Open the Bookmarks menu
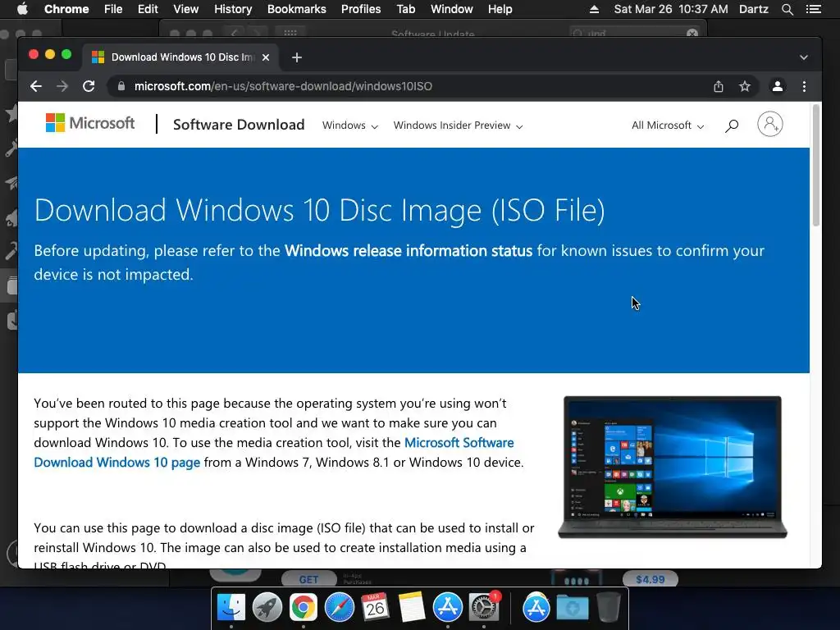This screenshot has width=840, height=630. click(x=297, y=9)
